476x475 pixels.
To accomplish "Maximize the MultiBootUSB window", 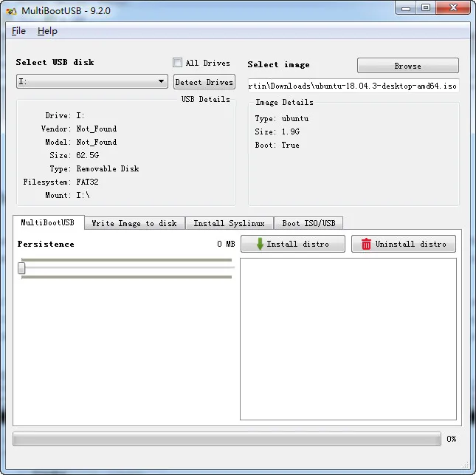I will 426,7.
